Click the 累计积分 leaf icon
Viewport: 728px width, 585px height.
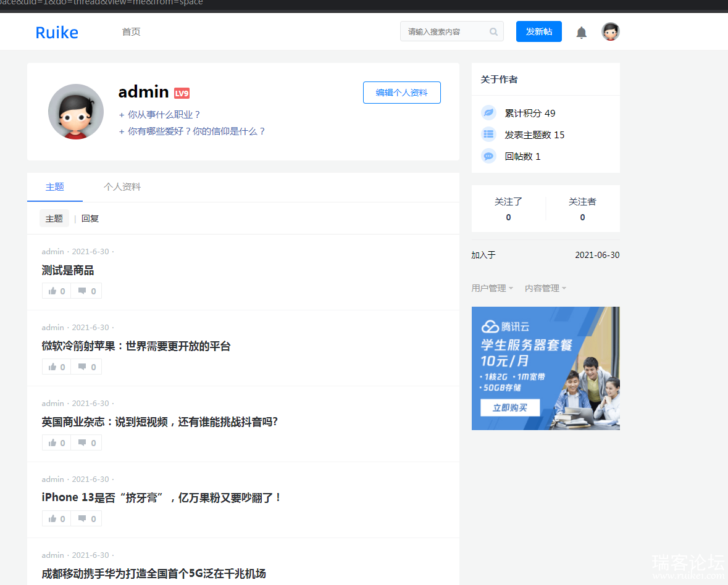click(488, 113)
